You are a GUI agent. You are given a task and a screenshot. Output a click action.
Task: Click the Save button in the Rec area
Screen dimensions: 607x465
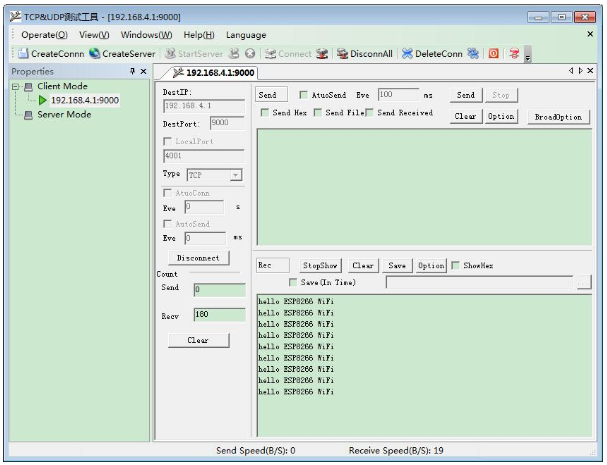pyautogui.click(x=398, y=266)
